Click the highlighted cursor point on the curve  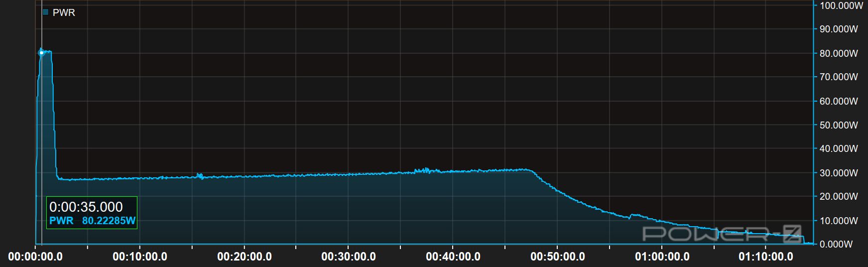coord(41,52)
